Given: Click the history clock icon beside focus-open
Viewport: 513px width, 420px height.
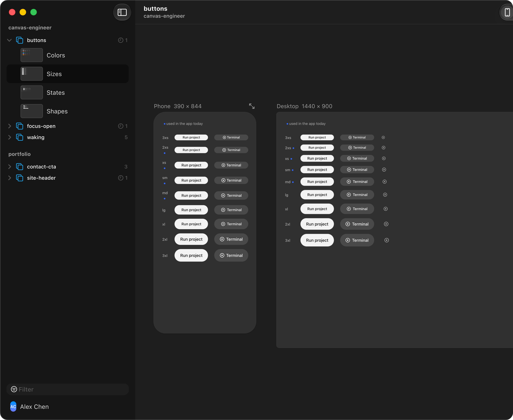Looking at the screenshot, I should (121, 126).
